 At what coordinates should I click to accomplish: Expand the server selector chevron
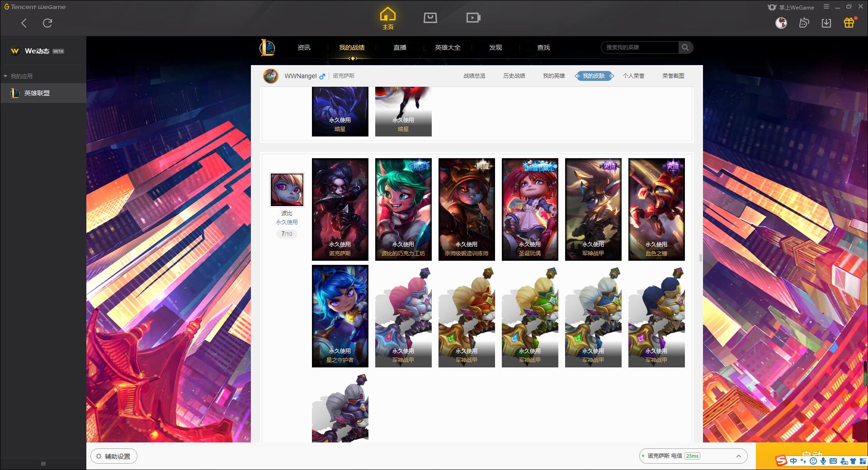[x=739, y=456]
